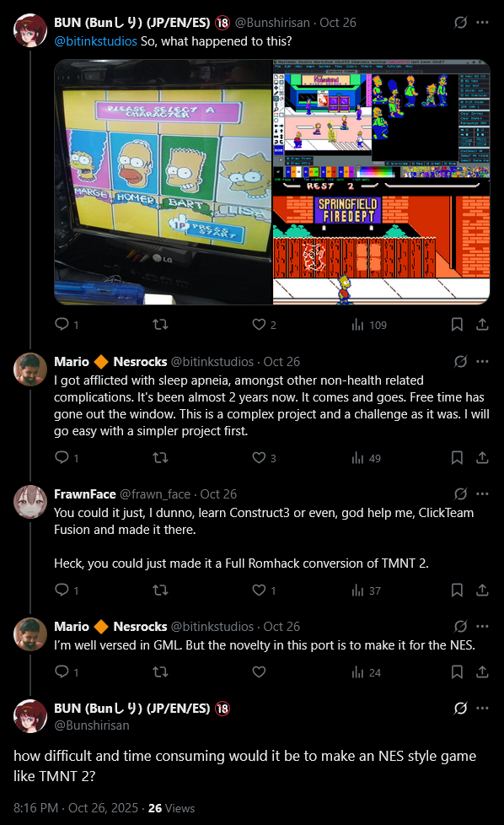
Task: Like Mario's GML tweet
Action: pyautogui.click(x=259, y=671)
